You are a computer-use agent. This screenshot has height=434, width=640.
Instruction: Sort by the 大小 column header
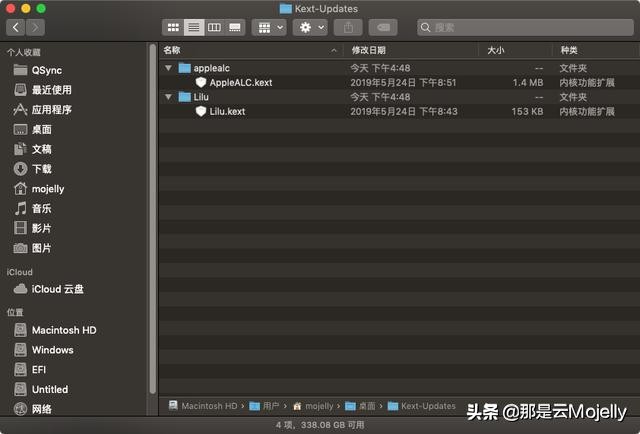(x=515, y=50)
